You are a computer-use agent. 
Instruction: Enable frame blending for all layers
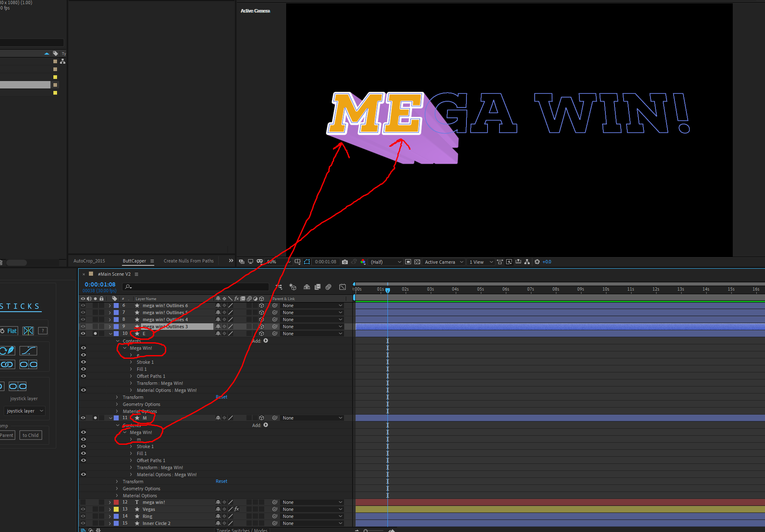tap(318, 287)
